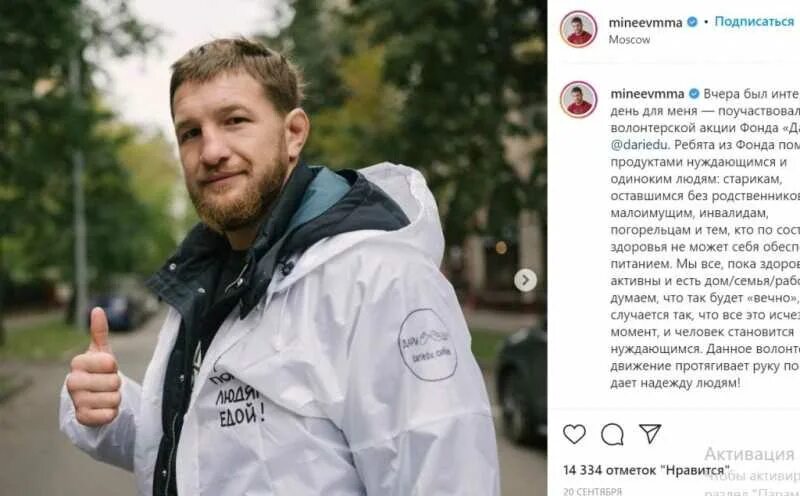The width and height of the screenshot is (800, 496).
Task: Open mineevmma username in header
Action: pyautogui.click(x=645, y=22)
